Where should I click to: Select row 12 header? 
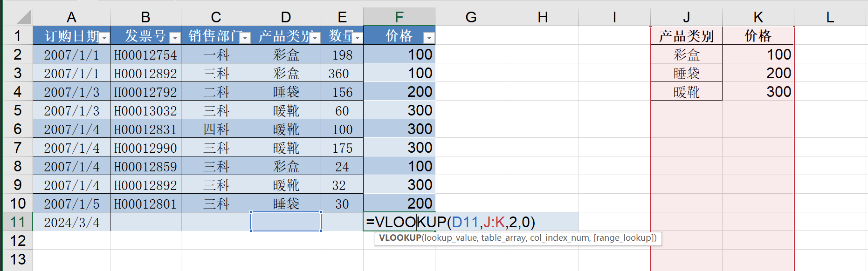tap(18, 240)
